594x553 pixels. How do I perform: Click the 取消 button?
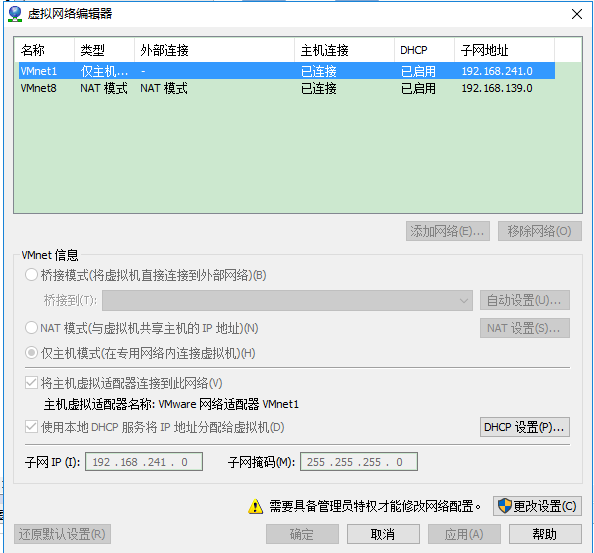[383, 534]
